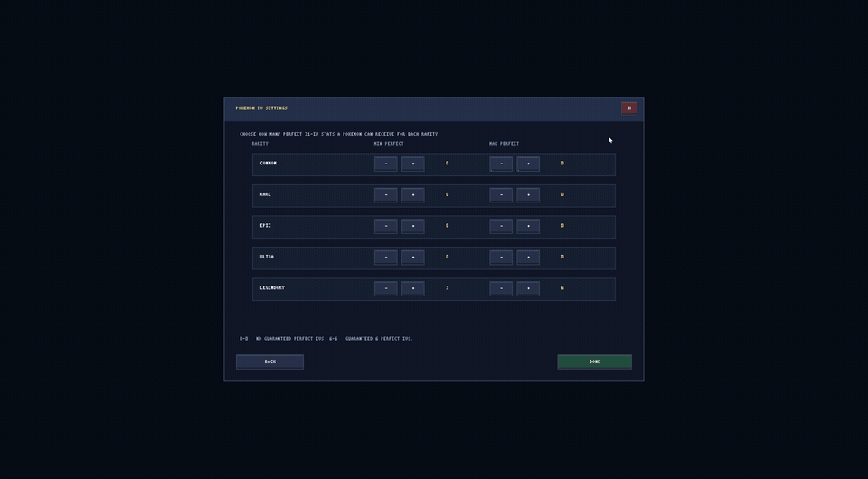Screen dimensions: 868x479
Task: Click the Legendary min perfect value
Action: [x=448, y=287]
